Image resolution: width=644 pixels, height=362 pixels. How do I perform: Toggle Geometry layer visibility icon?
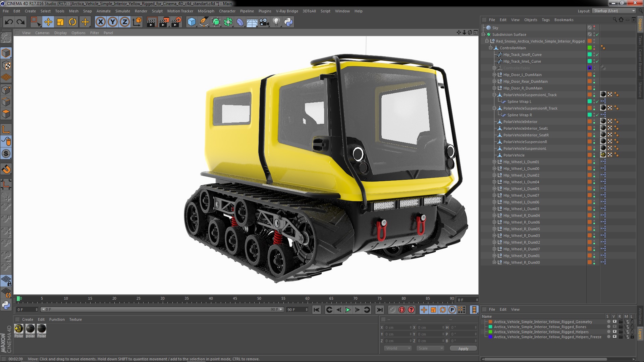tap(614, 322)
